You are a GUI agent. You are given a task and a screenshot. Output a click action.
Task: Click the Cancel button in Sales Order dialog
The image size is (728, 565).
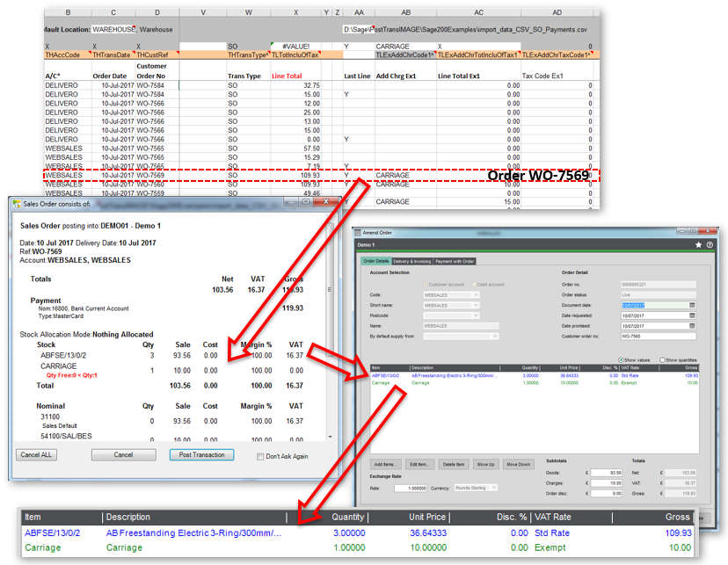[123, 454]
